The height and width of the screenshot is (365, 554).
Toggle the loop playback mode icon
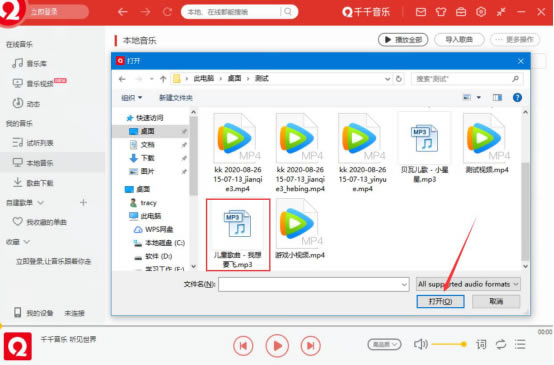[x=501, y=344]
